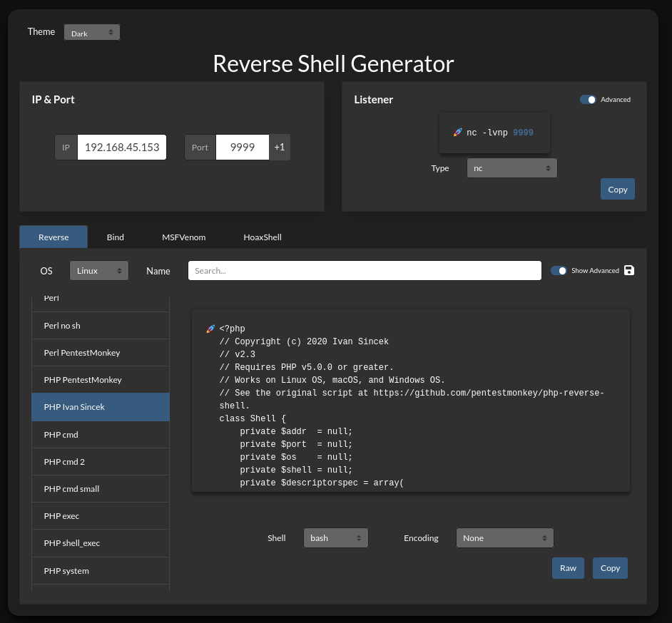Select PHP cmd small payload
The height and width of the screenshot is (623, 672).
tap(101, 488)
